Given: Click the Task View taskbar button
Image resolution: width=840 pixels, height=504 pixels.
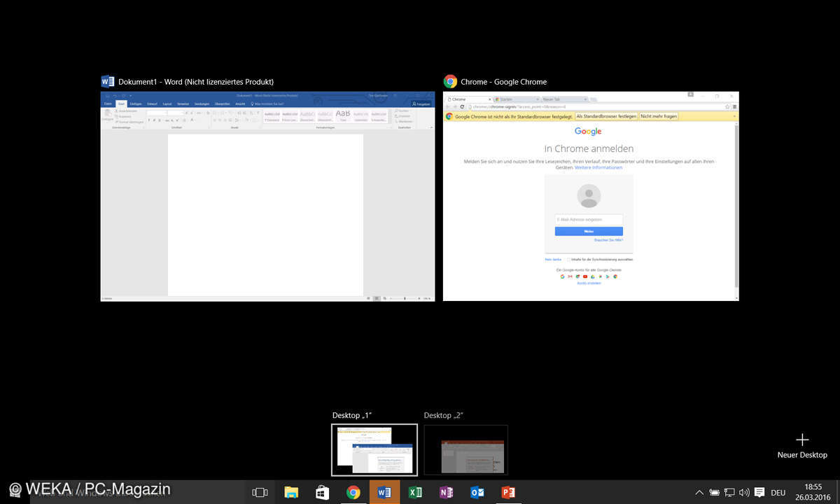Looking at the screenshot, I should [x=260, y=492].
